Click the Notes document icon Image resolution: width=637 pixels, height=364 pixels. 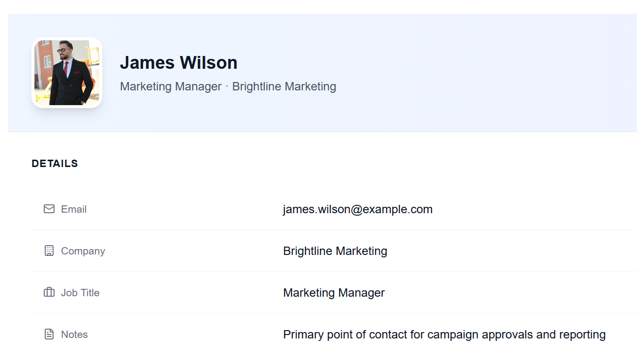tap(49, 335)
